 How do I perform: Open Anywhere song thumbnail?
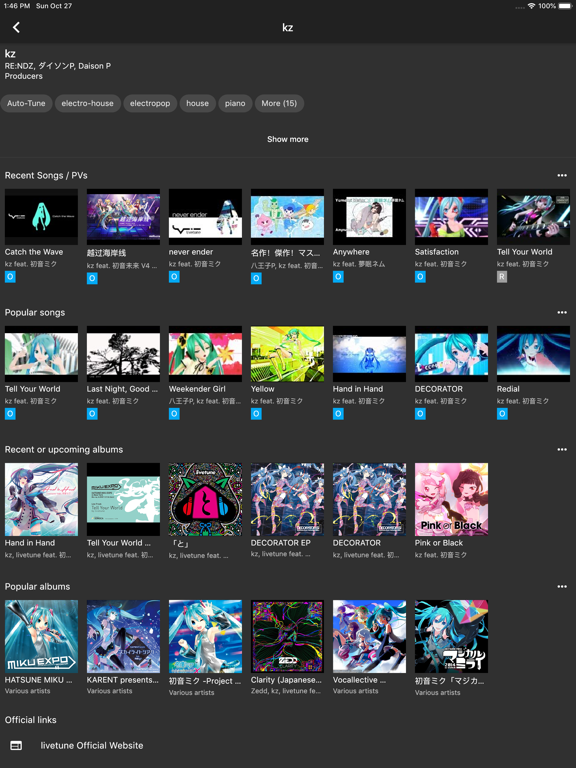pyautogui.click(x=369, y=216)
